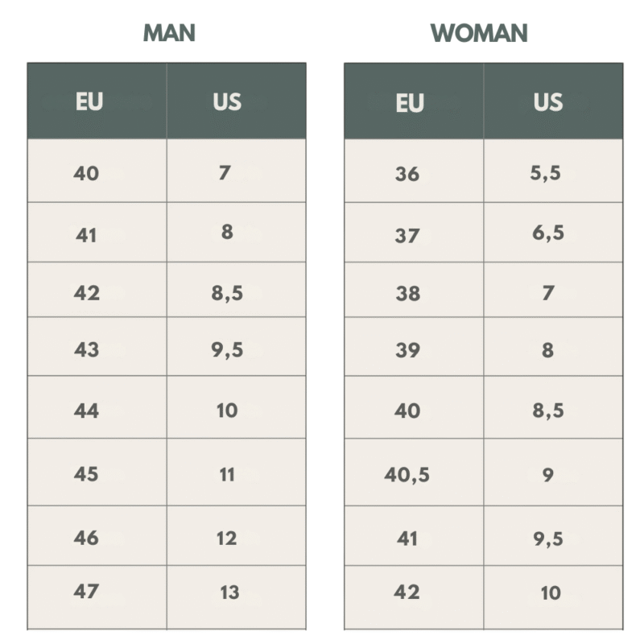Select the US header in WOMAN table
The height and width of the screenshot is (644, 644).
pos(553,101)
